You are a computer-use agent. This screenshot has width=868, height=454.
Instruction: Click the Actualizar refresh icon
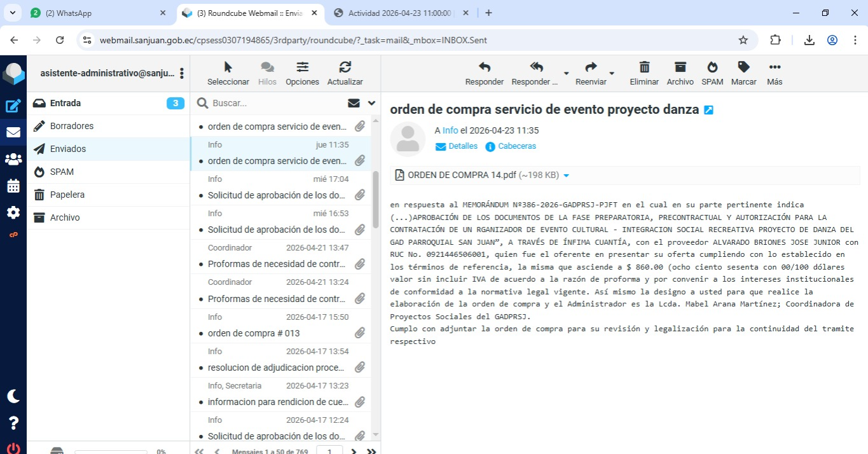coord(345,67)
